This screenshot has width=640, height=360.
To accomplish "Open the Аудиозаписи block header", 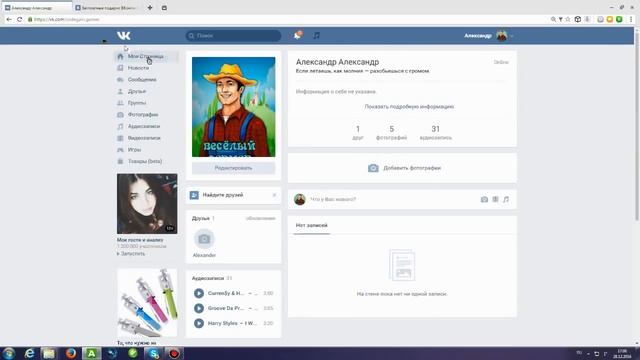I will (x=208, y=278).
